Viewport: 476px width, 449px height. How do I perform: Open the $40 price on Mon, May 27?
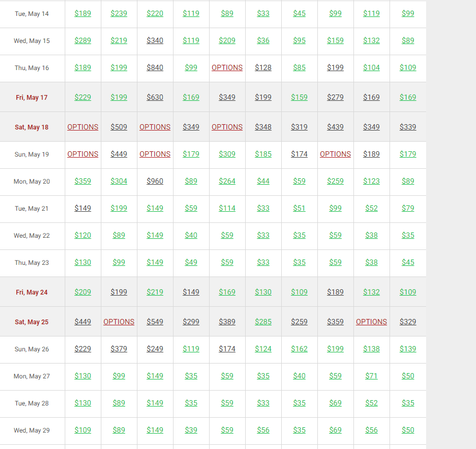299,376
